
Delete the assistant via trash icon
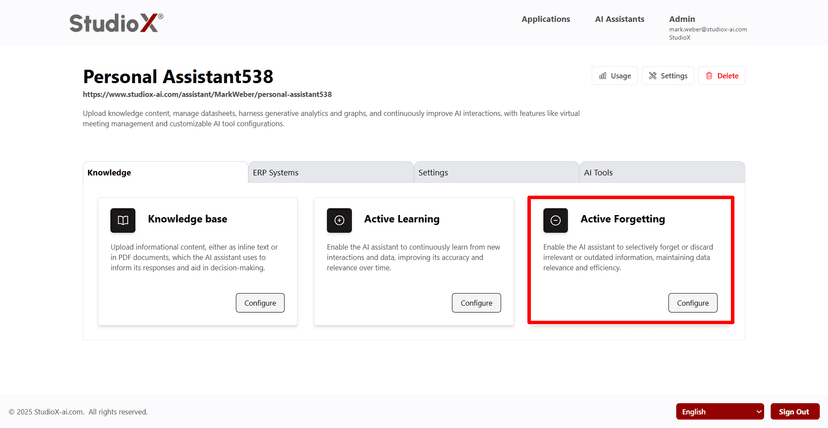[721, 76]
